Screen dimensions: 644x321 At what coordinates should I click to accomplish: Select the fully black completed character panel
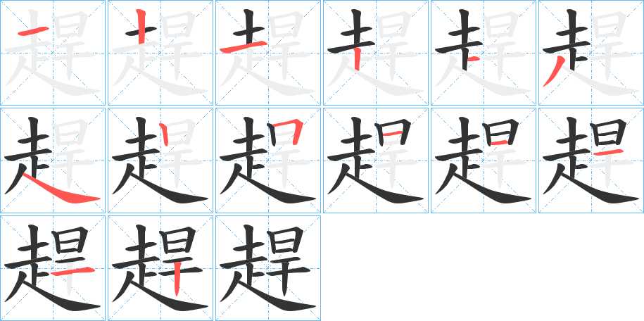[268, 268]
